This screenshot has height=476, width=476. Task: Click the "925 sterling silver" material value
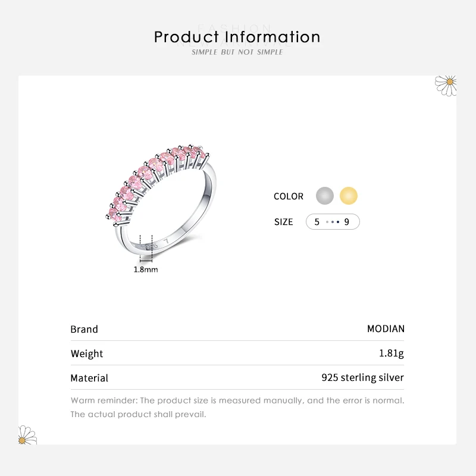pyautogui.click(x=362, y=378)
